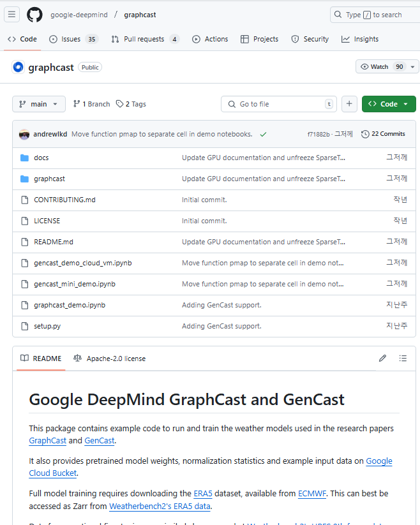
Task: Open the 22 Commits history
Action: pyautogui.click(x=383, y=134)
